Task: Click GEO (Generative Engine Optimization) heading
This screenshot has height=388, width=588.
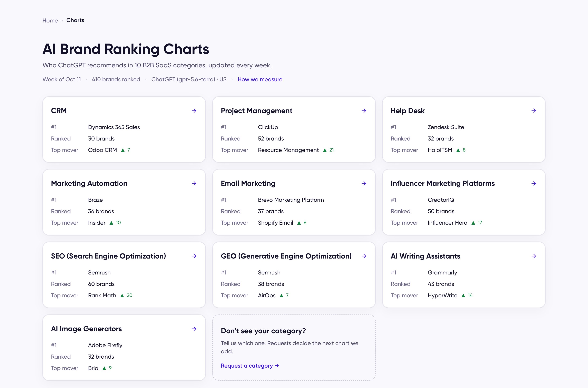Action: tap(286, 256)
